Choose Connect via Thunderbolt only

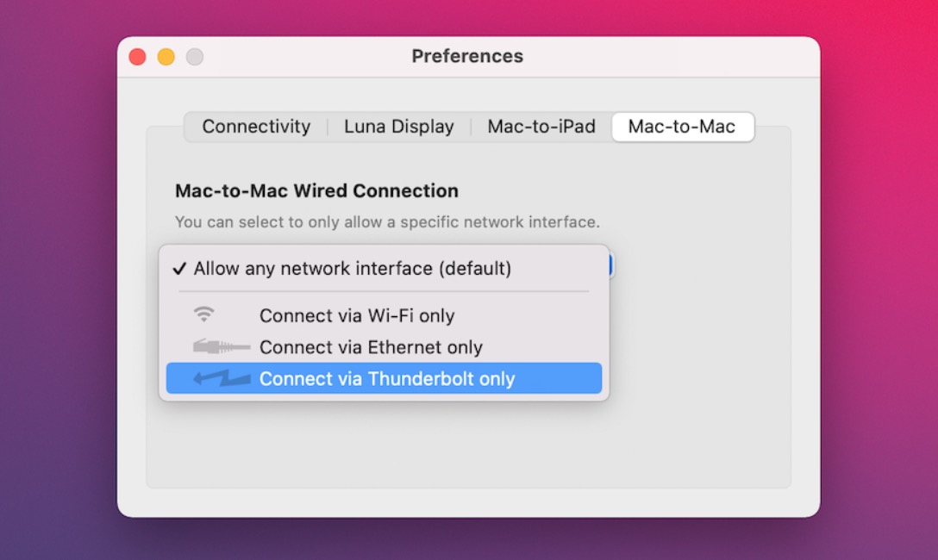tap(386, 379)
